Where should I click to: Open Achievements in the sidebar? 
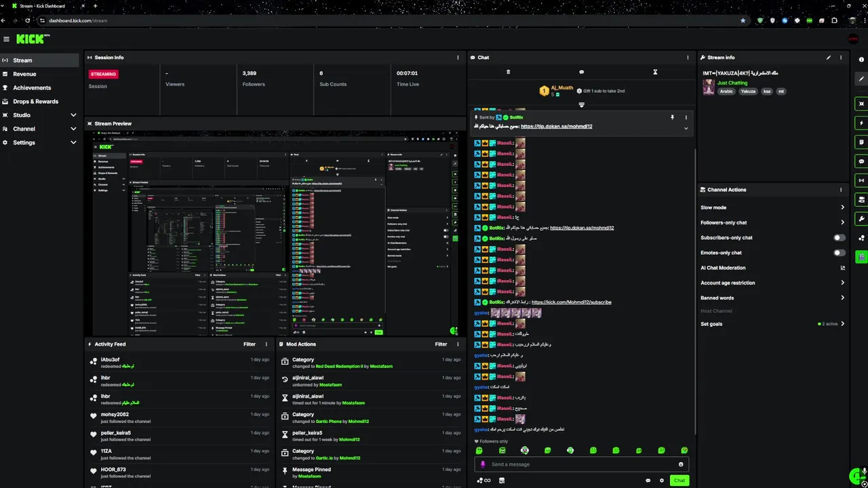pos(40,87)
